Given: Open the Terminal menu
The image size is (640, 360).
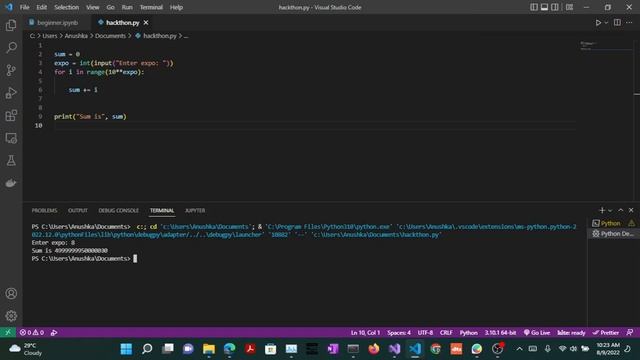Looking at the screenshot, I should click(151, 7).
